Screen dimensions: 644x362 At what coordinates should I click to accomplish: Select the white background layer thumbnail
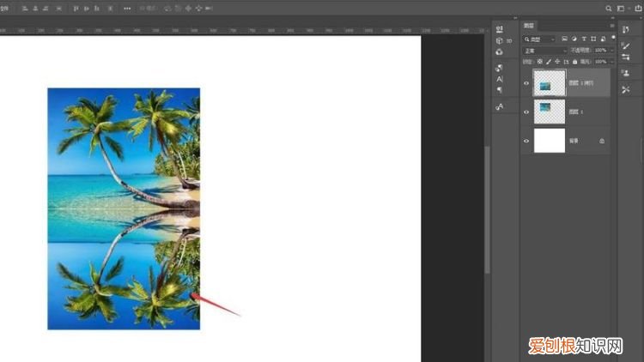click(550, 141)
